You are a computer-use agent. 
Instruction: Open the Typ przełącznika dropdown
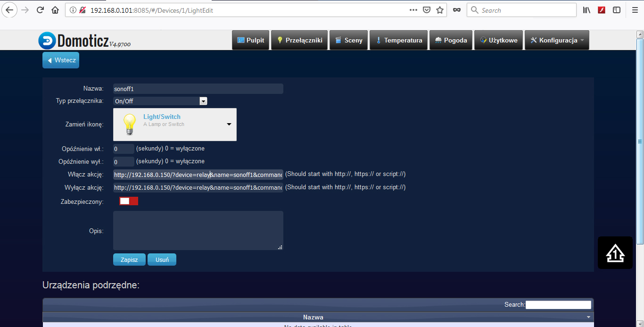point(160,101)
